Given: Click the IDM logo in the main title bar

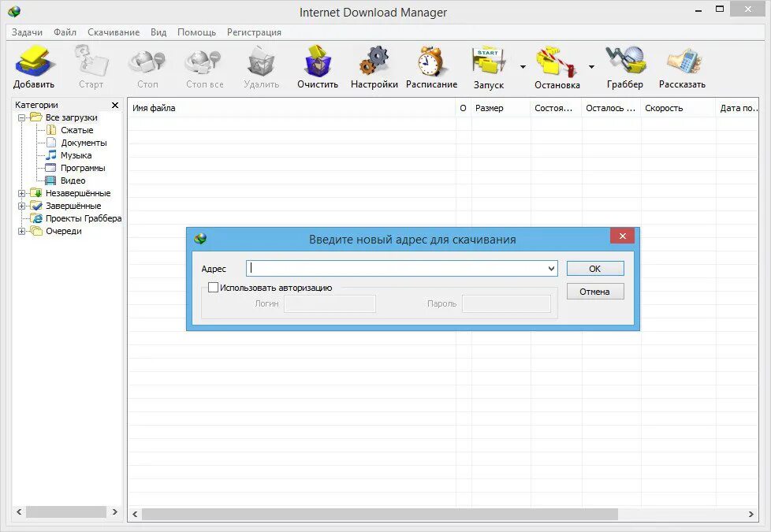Looking at the screenshot, I should click(x=14, y=11).
